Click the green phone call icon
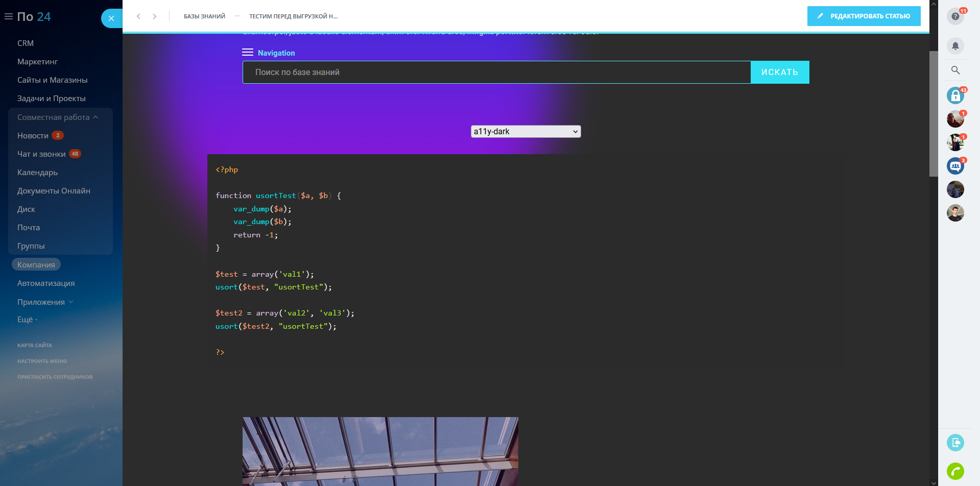This screenshot has height=486, width=980. pos(955,471)
